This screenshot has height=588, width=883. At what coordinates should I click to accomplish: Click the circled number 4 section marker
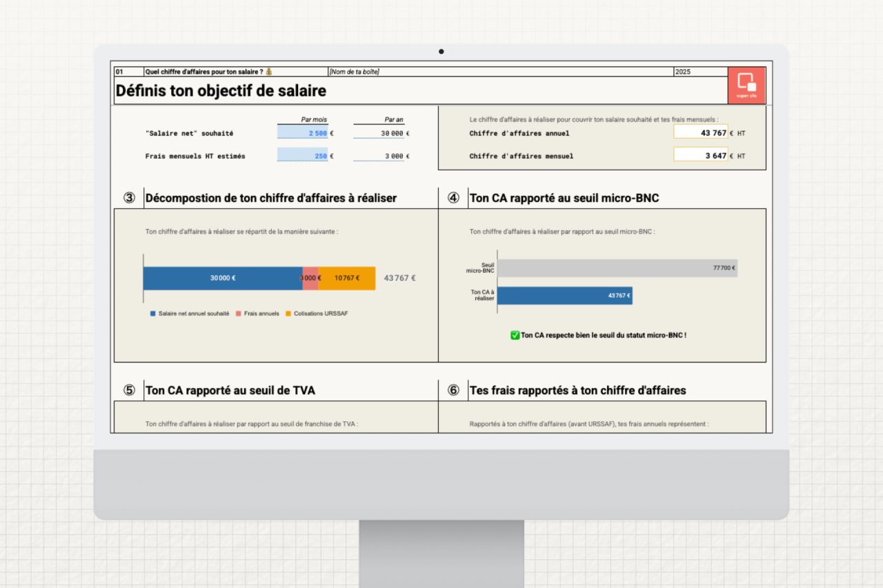(x=453, y=198)
